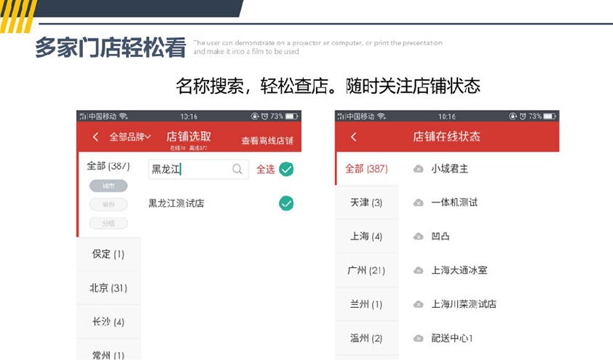The width and height of the screenshot is (613, 364).
Task: Toggle the 全选 select-all checkmark
Action: point(286,170)
